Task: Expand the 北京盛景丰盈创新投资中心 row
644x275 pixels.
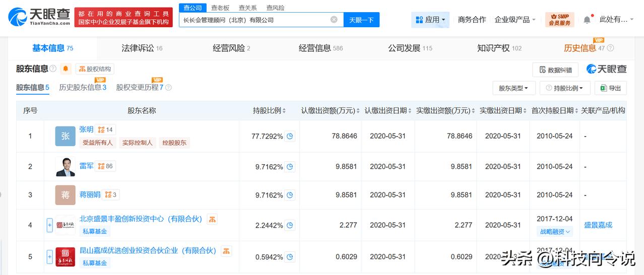Action: [49, 225]
